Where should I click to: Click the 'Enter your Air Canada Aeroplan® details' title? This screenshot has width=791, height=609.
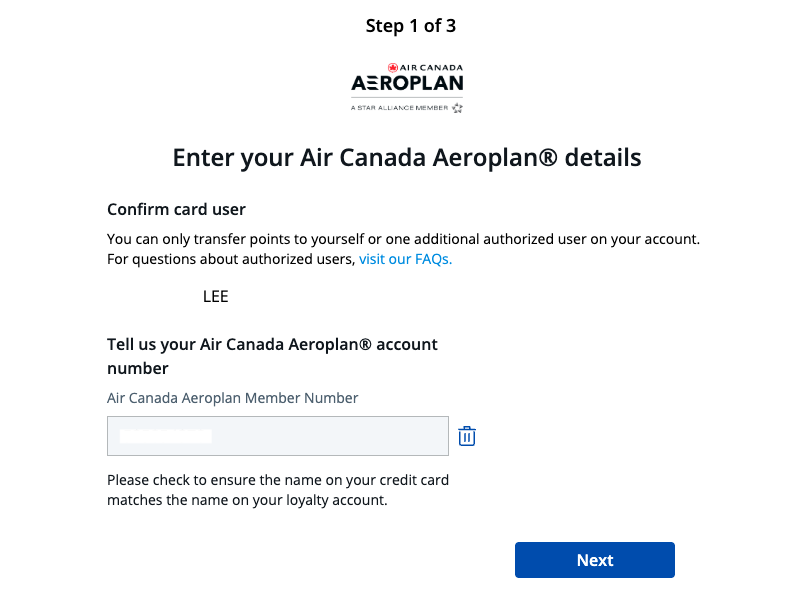coord(407,157)
